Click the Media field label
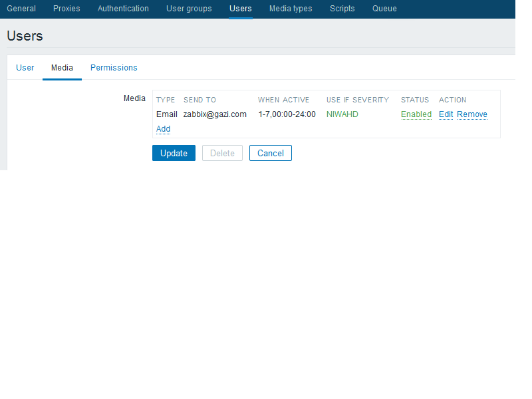Screen dimensions: 532x399 click(134, 98)
